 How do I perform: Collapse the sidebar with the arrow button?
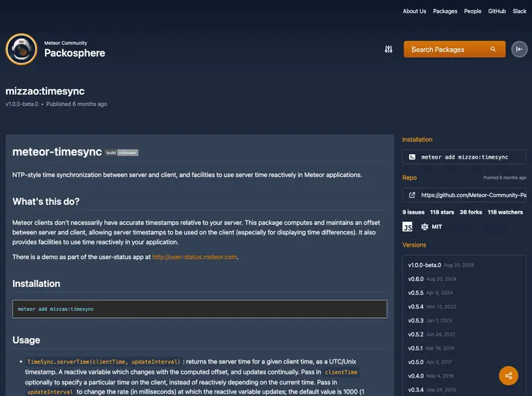point(519,49)
